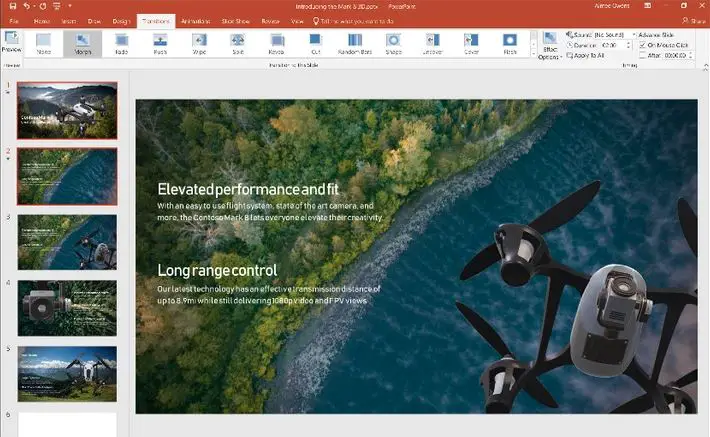Click the Duration value field
This screenshot has width=710, height=437.
(x=612, y=45)
